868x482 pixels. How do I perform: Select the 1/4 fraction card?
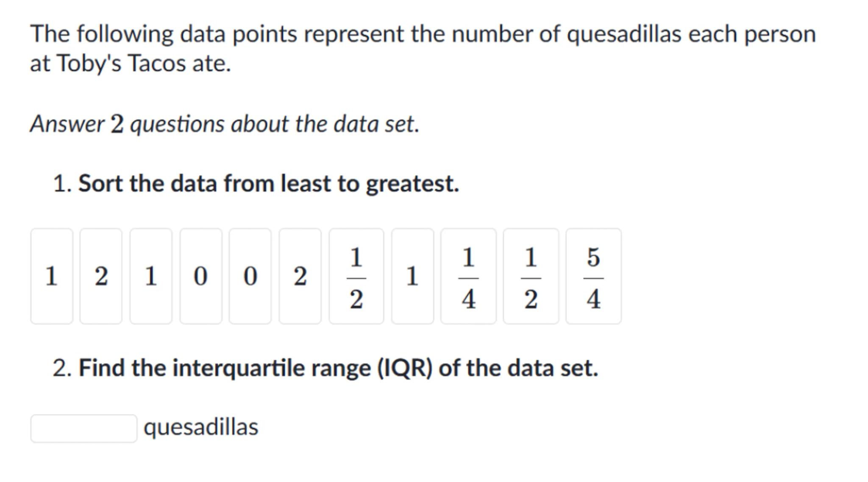coord(468,276)
